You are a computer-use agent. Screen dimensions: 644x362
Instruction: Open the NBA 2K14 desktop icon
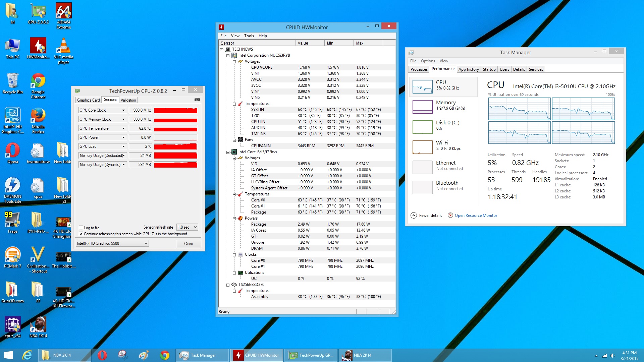tap(38, 327)
